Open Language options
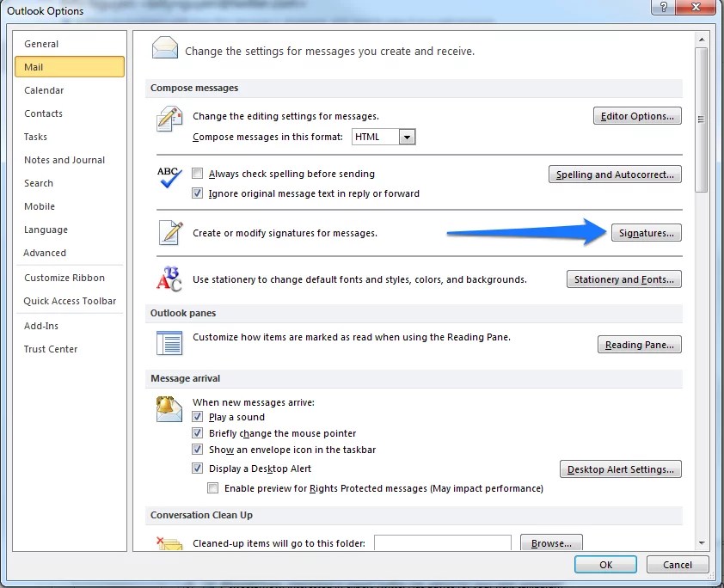Image resolution: width=724 pixels, height=588 pixels. (x=70, y=230)
